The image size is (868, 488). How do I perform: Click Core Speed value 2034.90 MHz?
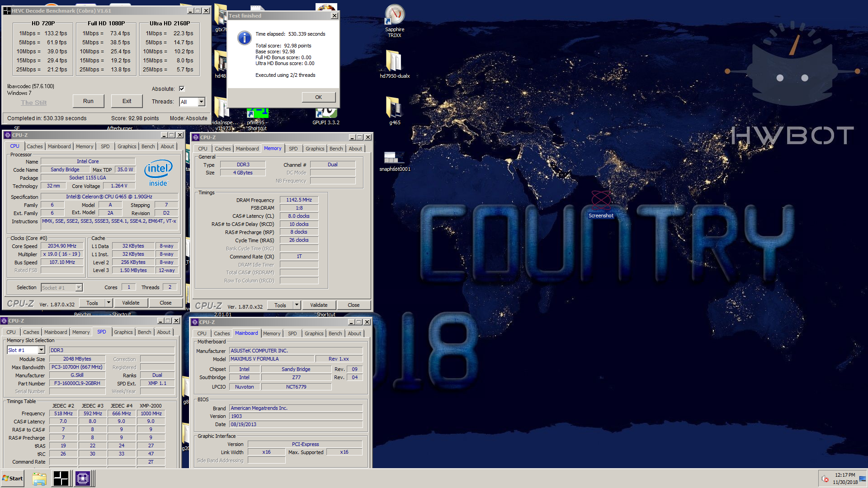point(62,246)
